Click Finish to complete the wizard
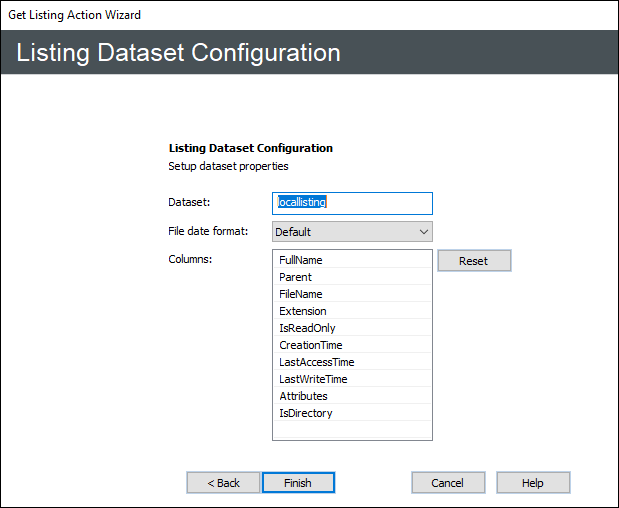 (298, 483)
